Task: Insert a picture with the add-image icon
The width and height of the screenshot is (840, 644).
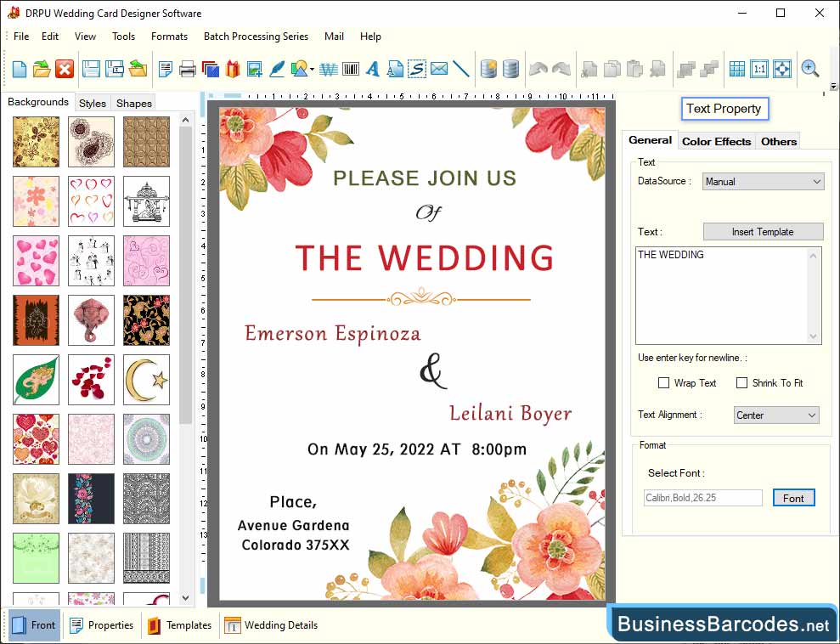Action: [255, 69]
